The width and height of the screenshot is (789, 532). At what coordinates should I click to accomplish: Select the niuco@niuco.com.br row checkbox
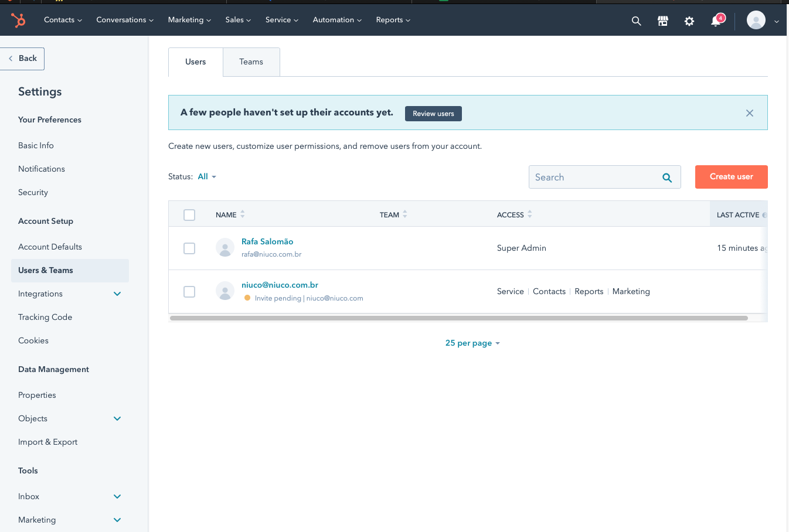[x=189, y=292]
